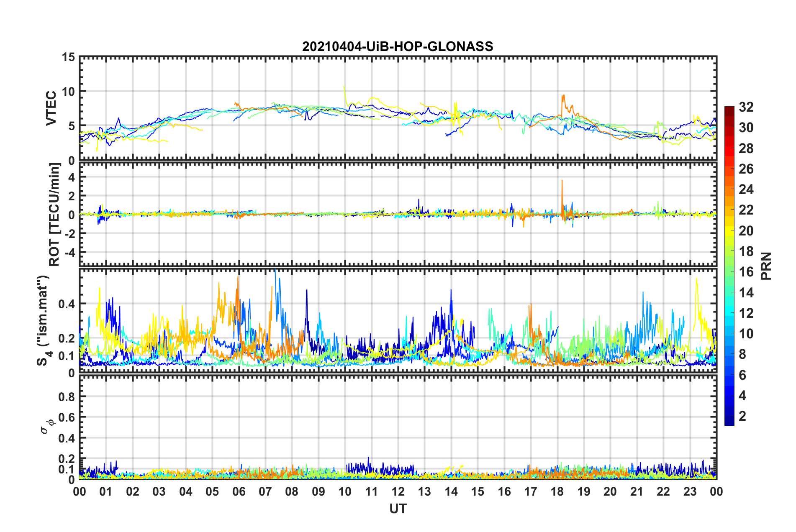This screenshot has width=796, height=532.
Task: Click the 06 hour tick on the UT axis
Action: (x=239, y=491)
